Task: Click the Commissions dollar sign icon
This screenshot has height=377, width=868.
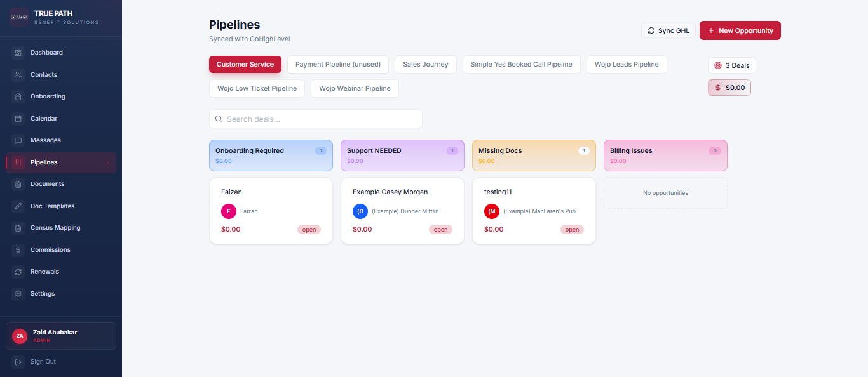Action: (x=18, y=250)
